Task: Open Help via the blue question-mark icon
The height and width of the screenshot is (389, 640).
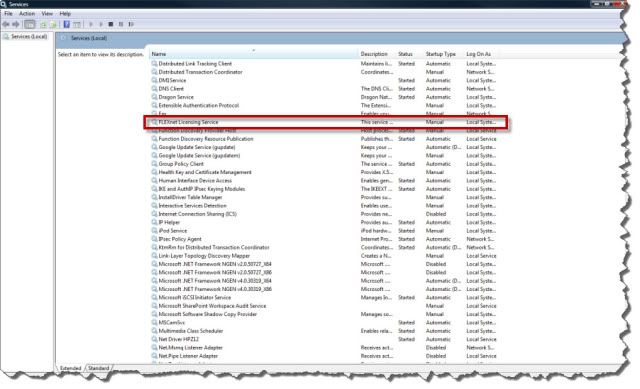Action: (x=67, y=24)
